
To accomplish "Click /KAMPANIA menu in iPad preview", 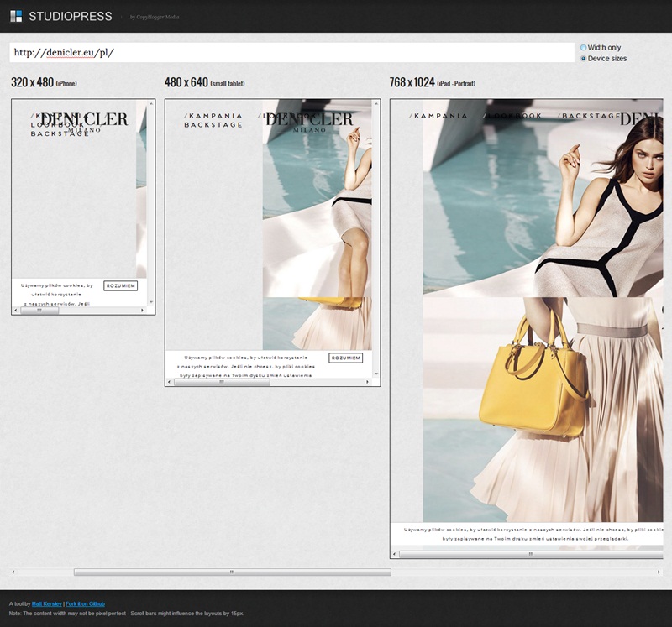I will tap(438, 116).
